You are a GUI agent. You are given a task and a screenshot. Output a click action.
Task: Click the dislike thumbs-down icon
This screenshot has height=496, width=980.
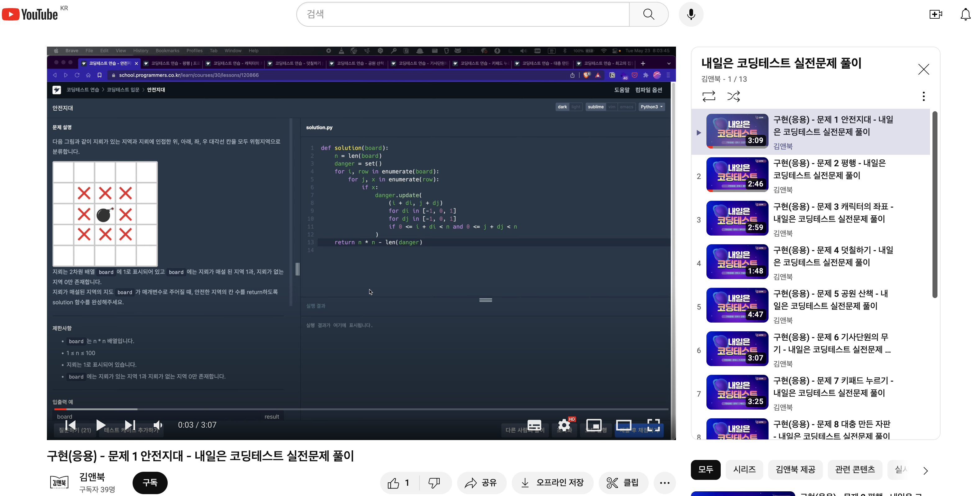(434, 483)
